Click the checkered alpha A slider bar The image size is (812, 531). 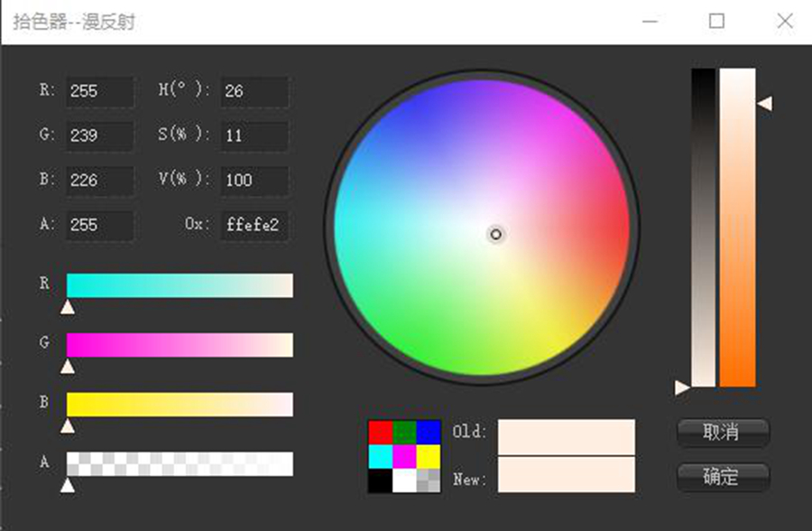180,463
